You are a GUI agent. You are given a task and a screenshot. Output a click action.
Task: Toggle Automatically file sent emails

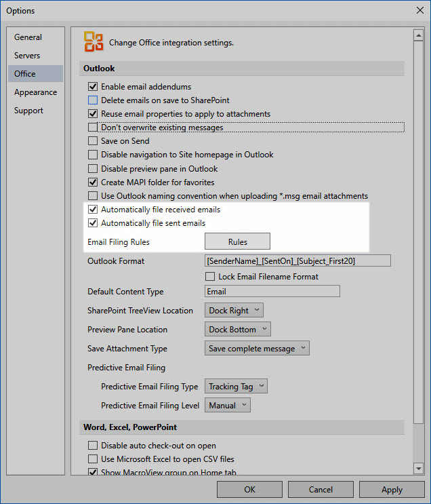pyautogui.click(x=93, y=223)
